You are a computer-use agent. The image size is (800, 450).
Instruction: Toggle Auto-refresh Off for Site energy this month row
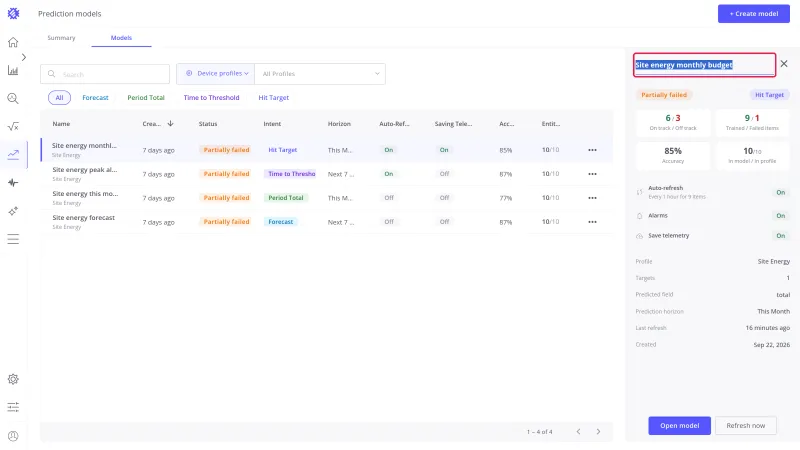click(x=389, y=198)
